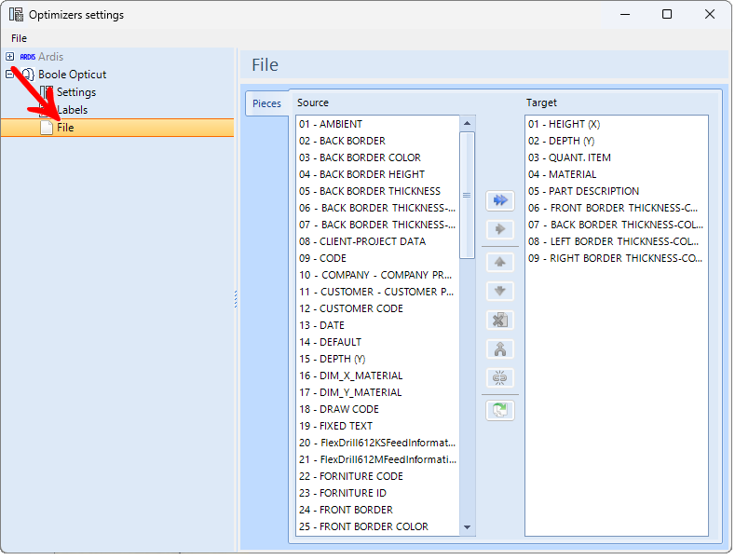This screenshot has height=560, width=735.
Task: Click the gray single right-arrow move button
Action: (500, 229)
